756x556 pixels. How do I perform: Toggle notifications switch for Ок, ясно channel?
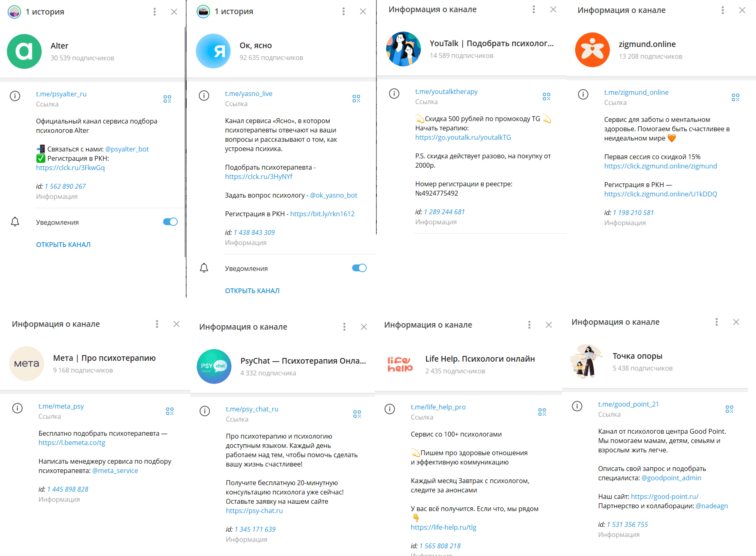click(x=359, y=267)
